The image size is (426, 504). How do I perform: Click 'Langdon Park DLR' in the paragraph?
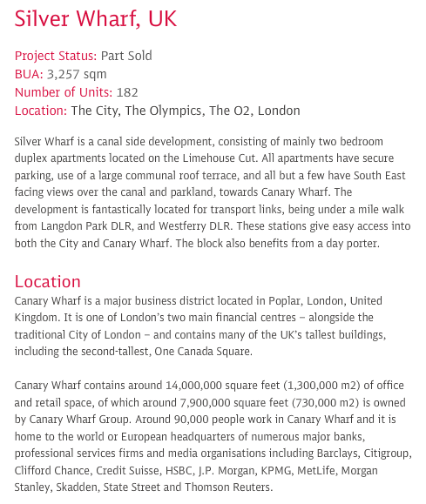86,226
